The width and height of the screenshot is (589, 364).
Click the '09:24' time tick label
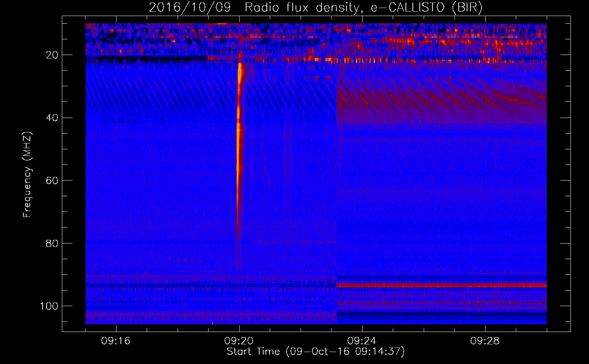tap(362, 341)
